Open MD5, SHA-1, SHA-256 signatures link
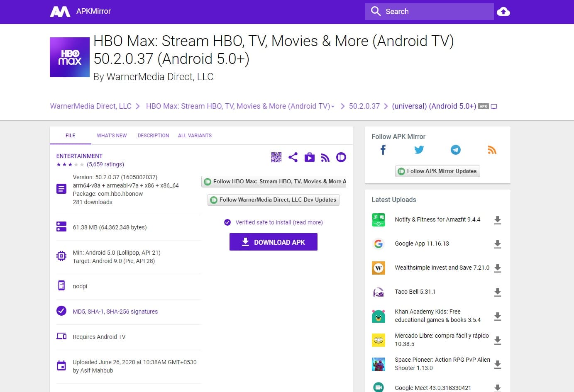 [x=115, y=312]
